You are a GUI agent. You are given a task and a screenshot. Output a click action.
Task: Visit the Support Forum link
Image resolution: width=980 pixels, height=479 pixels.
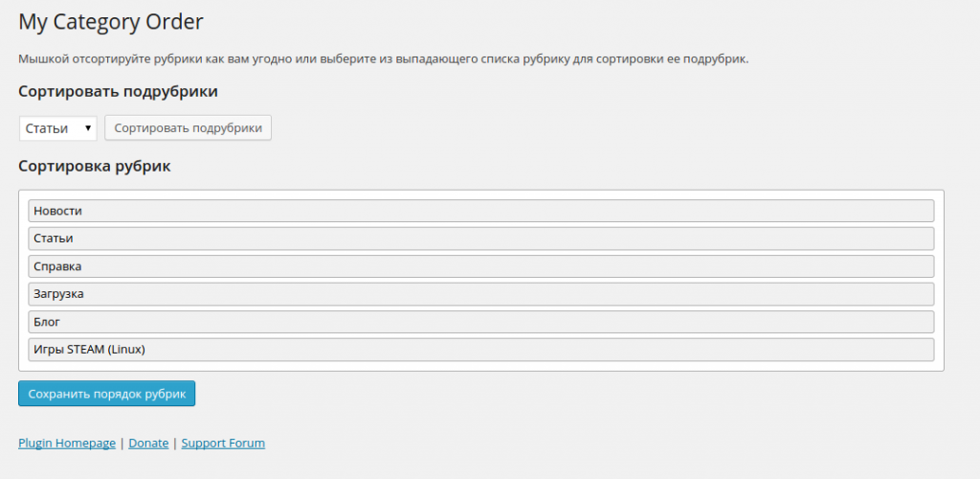click(x=223, y=444)
